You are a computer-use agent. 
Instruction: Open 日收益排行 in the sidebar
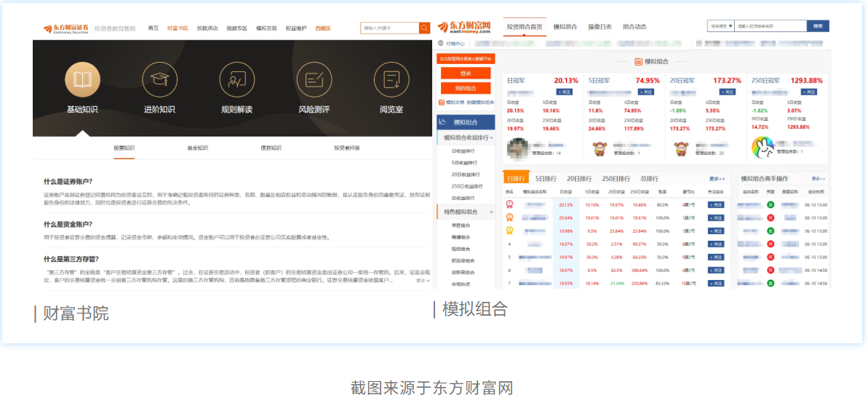tap(463, 151)
